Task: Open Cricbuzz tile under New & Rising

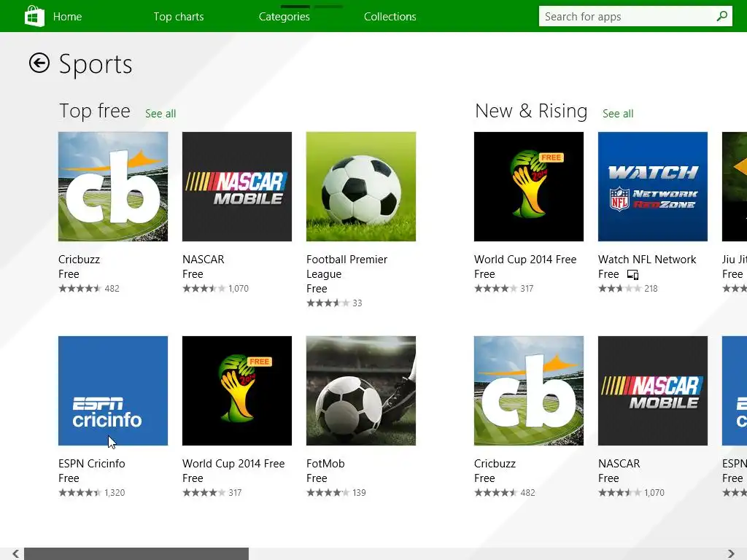Action: [x=529, y=391]
